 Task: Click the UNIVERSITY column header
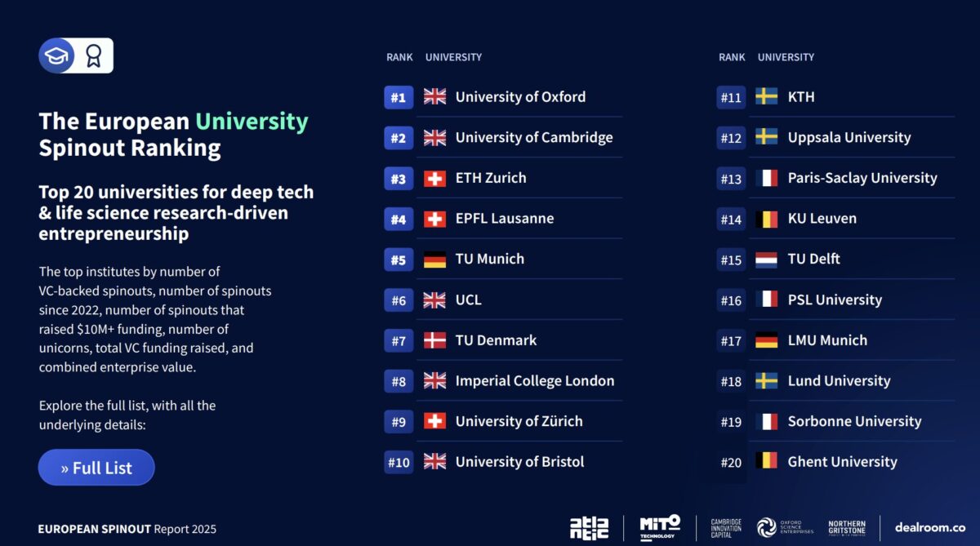pyautogui.click(x=454, y=57)
